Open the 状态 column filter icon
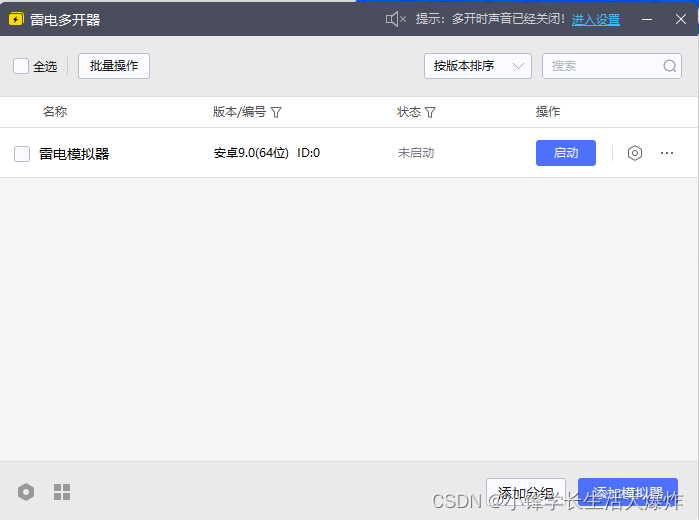 coord(430,112)
